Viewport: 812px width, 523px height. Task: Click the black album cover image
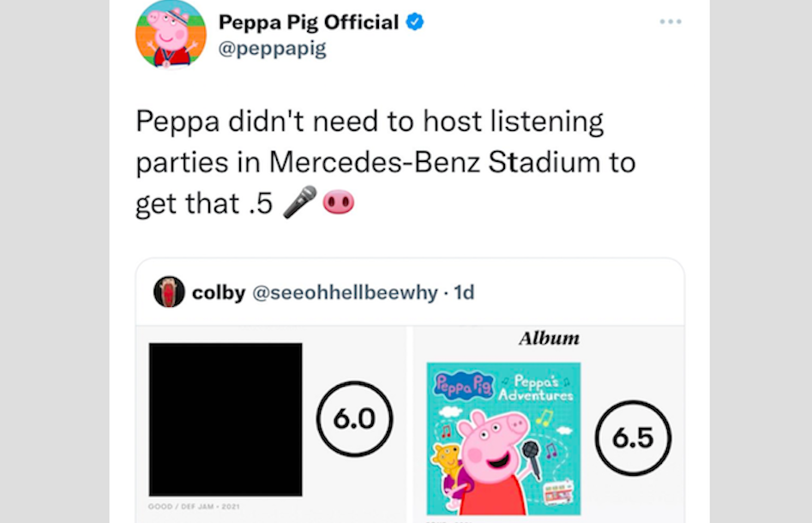(x=226, y=419)
